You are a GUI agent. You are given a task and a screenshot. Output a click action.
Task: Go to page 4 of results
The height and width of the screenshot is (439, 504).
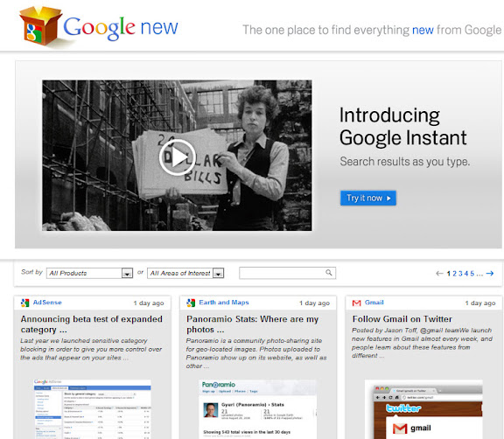tap(466, 274)
